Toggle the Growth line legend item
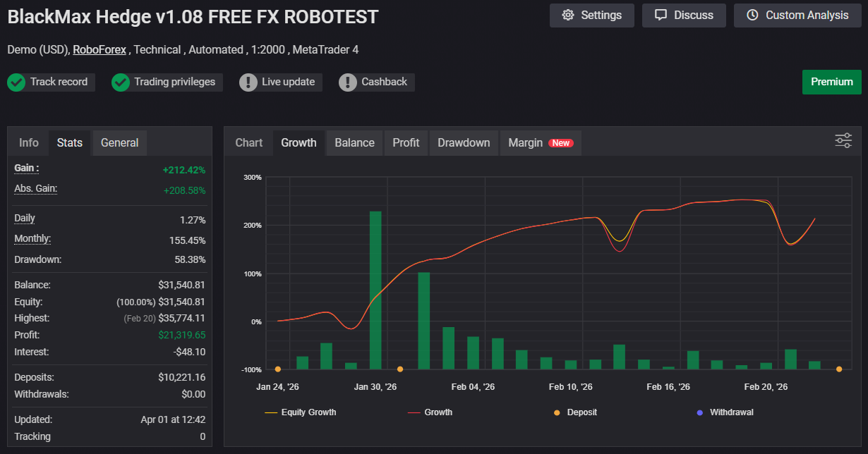Image resolution: width=868 pixels, height=454 pixels. click(x=430, y=412)
